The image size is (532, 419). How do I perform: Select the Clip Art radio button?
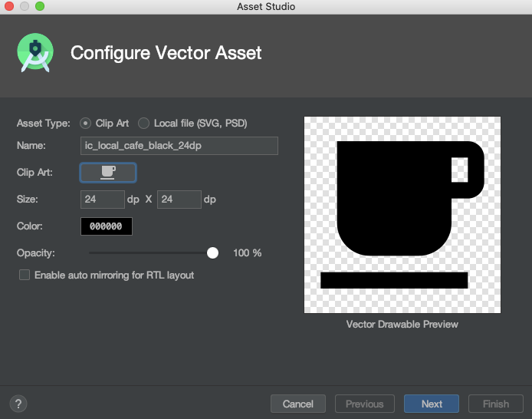(85, 123)
